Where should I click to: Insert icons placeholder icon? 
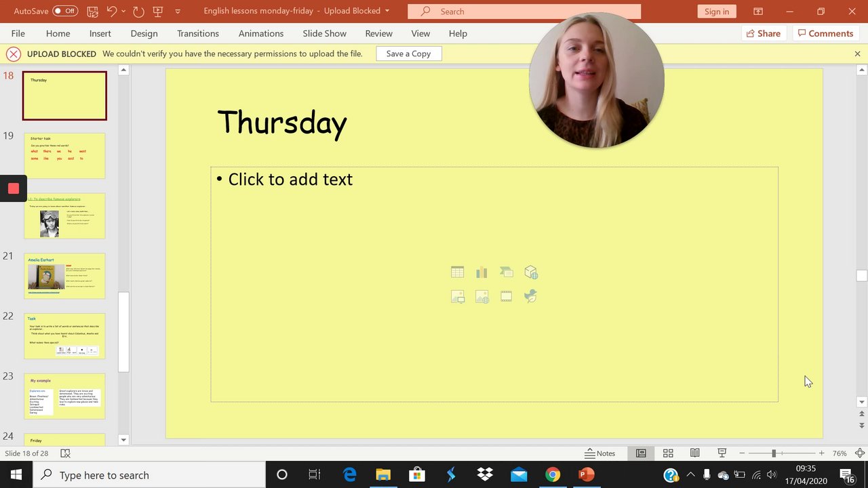[x=531, y=297]
